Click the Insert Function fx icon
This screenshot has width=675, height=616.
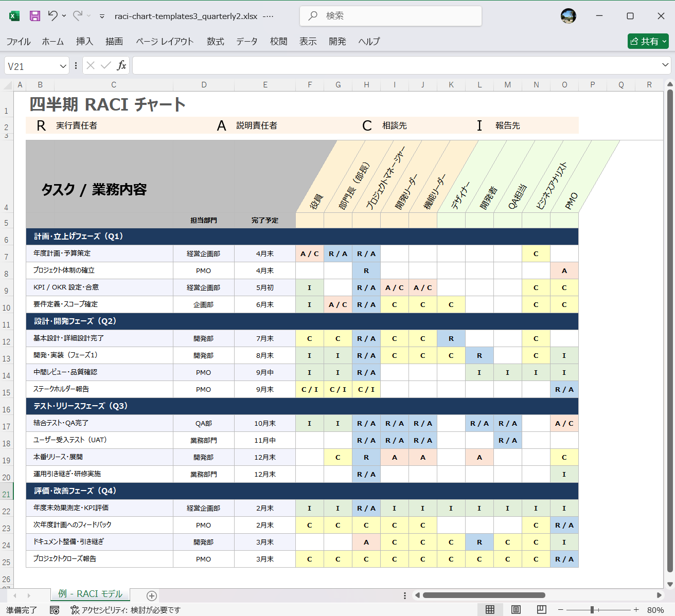point(121,65)
